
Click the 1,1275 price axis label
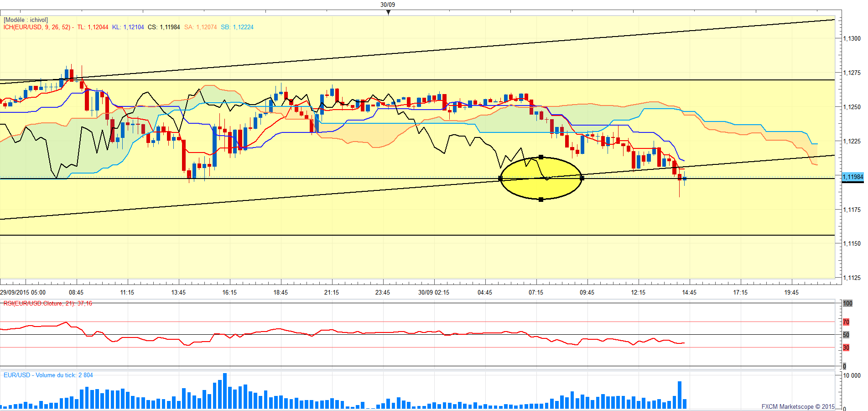pos(852,73)
